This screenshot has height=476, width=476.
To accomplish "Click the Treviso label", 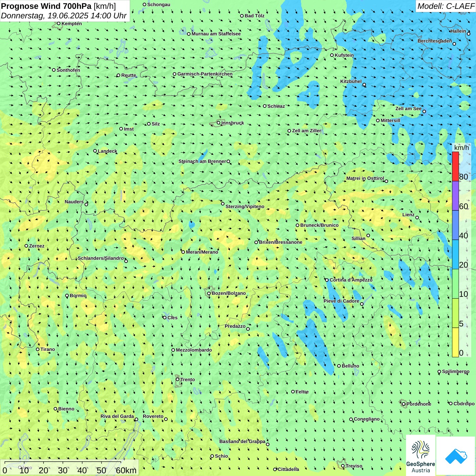I will coord(354,466).
